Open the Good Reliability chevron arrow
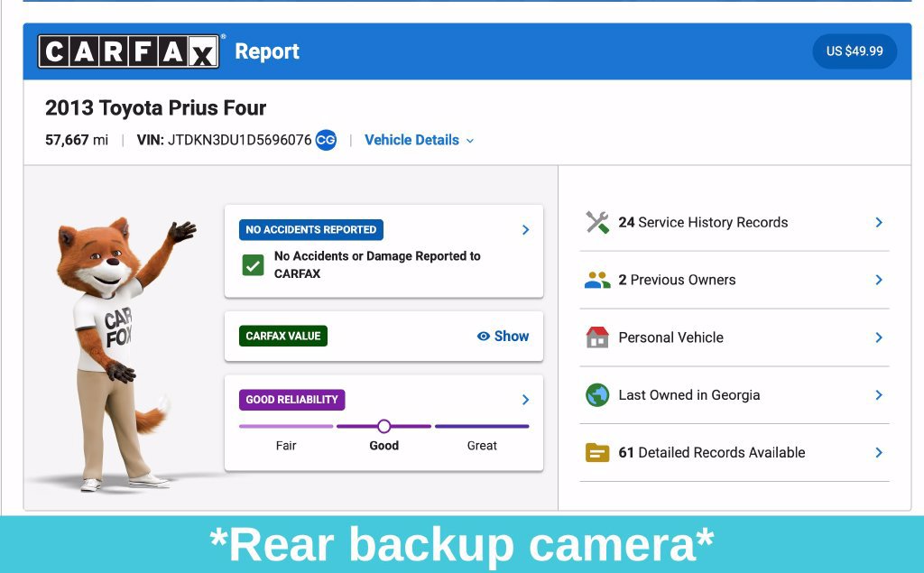Screen dimensions: 924x573 coord(526,400)
